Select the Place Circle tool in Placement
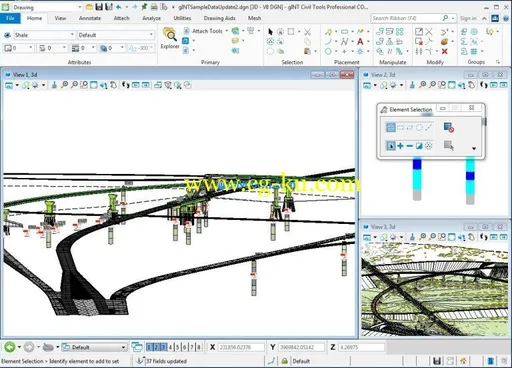 tap(328, 52)
